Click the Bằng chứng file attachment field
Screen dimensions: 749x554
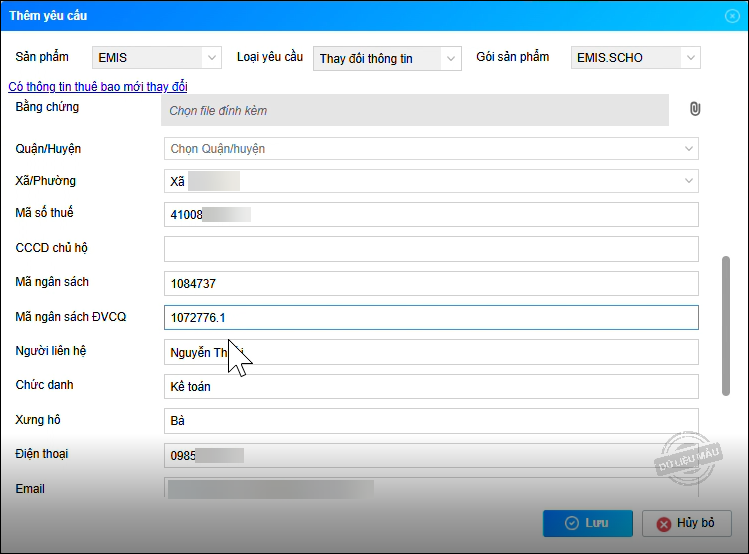click(414, 110)
